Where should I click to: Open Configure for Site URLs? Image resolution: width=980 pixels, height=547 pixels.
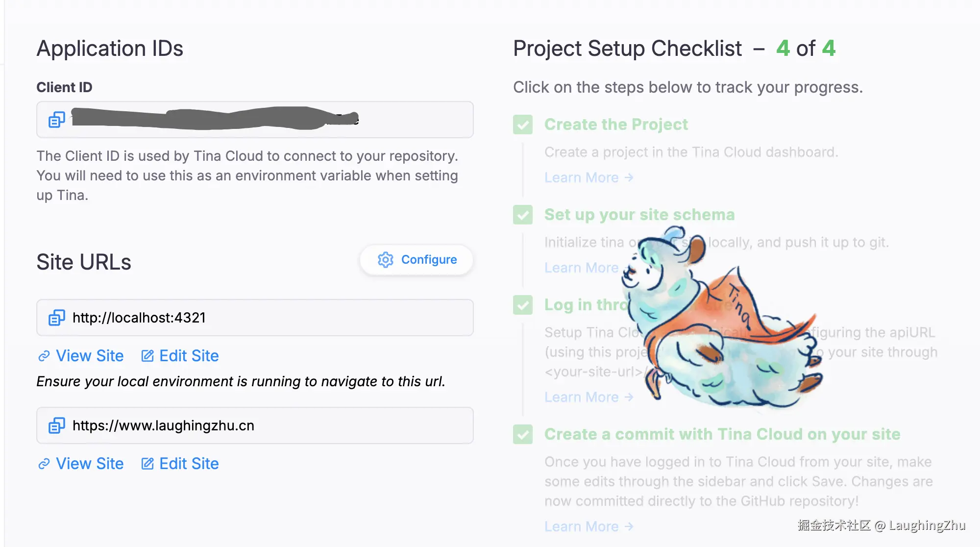pos(417,260)
